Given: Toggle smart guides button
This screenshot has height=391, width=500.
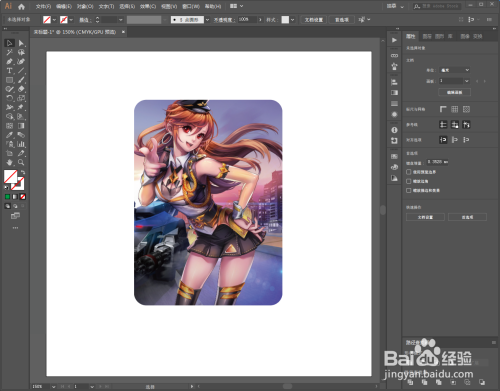Looking at the screenshot, I should 466,125.
